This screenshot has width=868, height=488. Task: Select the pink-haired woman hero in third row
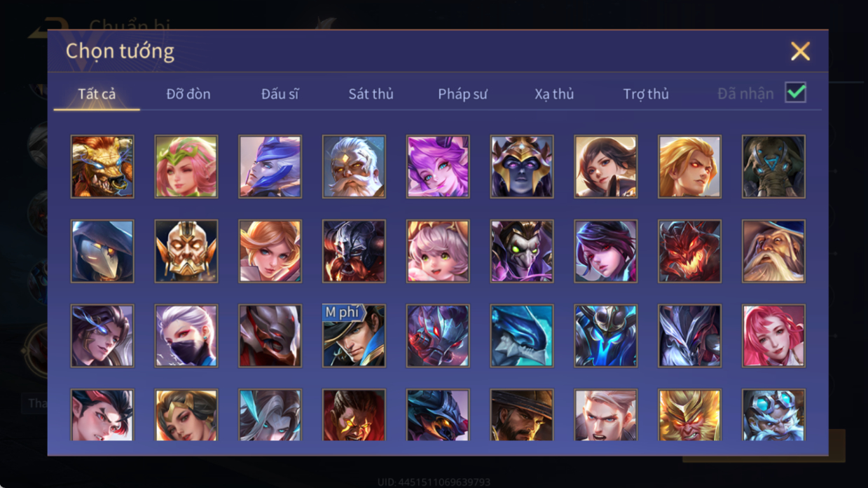point(773,335)
